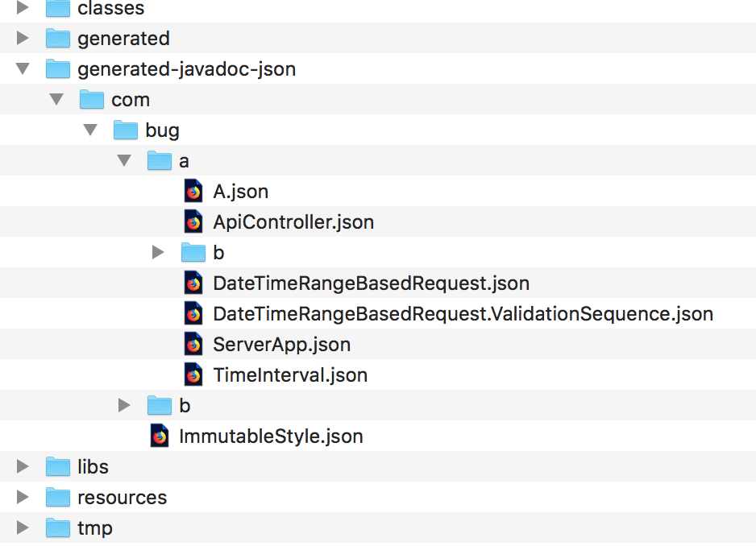The height and width of the screenshot is (546, 756).
Task: Click the A.json file icon
Action: click(193, 192)
